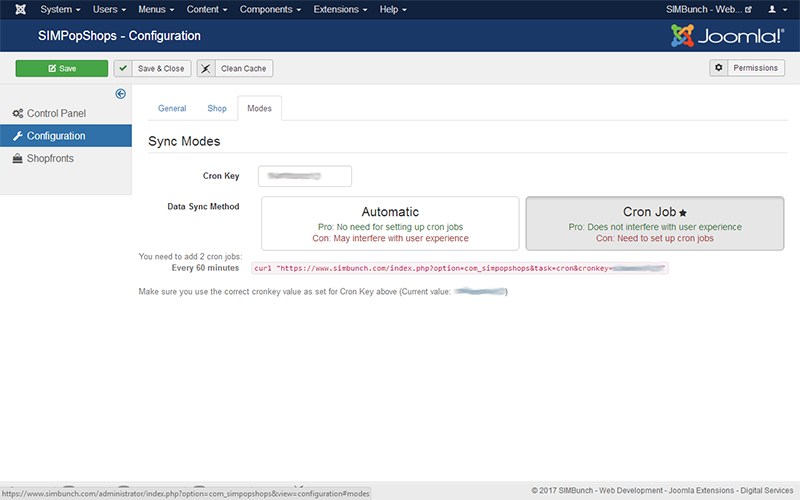Select the Modes tab
Screen dimensions: 800x500
pos(259,108)
